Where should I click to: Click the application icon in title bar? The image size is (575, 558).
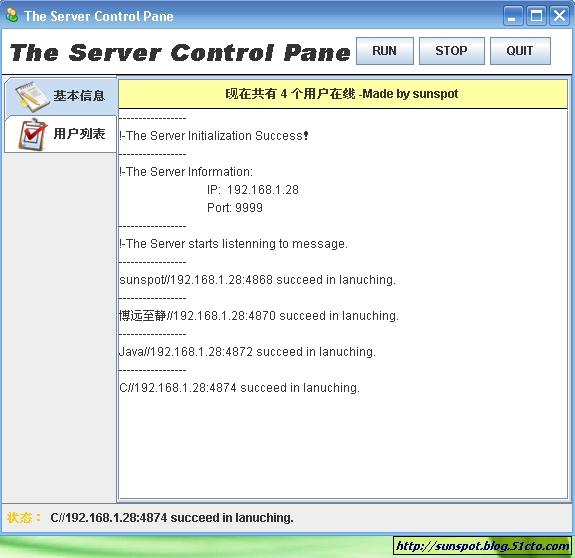pos(12,15)
